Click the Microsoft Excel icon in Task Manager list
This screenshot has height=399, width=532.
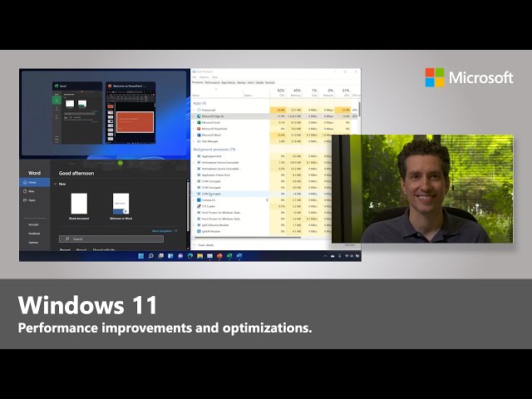tap(199, 122)
